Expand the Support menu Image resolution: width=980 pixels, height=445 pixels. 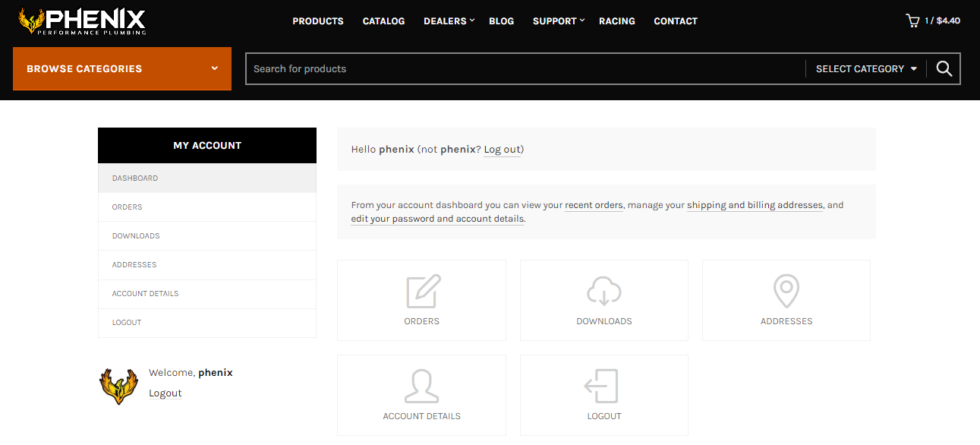coord(559,21)
